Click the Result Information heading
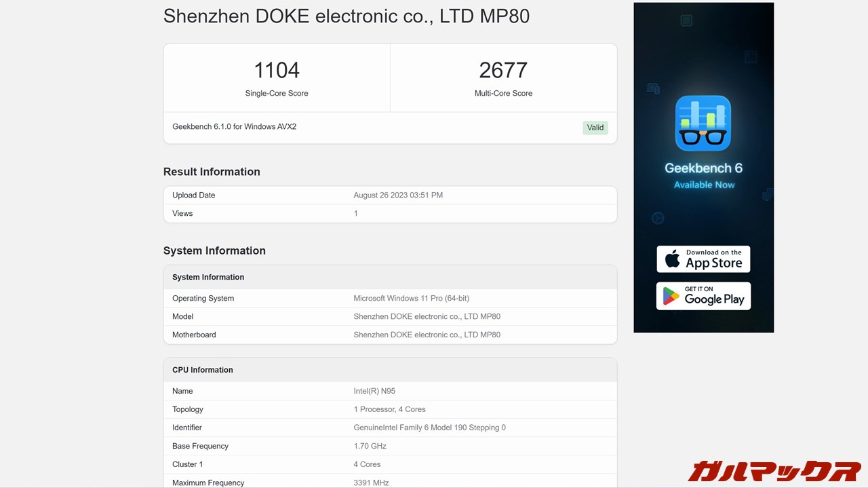 click(212, 172)
